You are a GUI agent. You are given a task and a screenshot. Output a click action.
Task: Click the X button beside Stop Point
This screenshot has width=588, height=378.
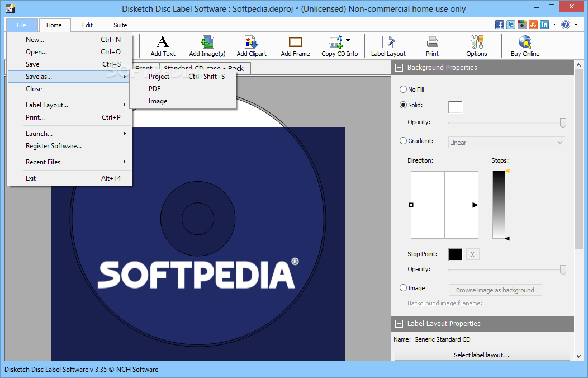472,254
